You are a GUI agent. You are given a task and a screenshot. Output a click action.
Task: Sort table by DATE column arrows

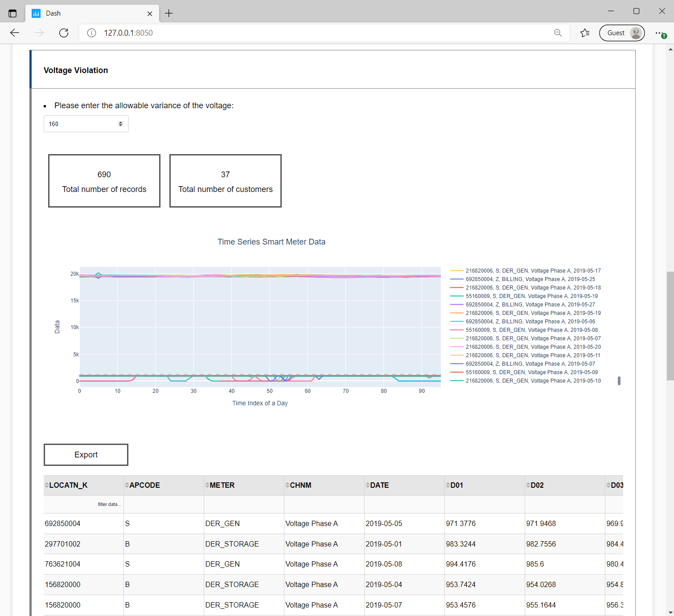(x=368, y=485)
